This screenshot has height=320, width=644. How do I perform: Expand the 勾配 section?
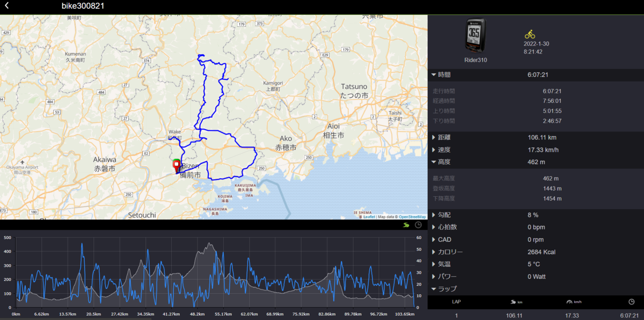point(434,215)
